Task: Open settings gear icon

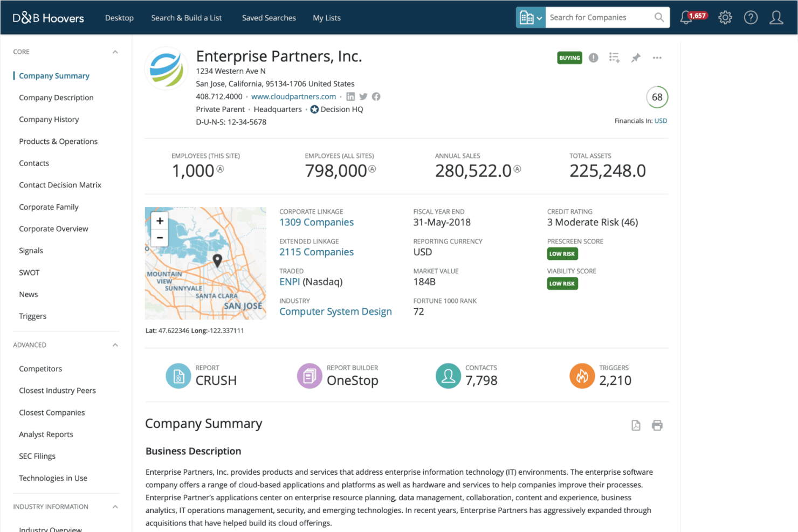Action: pyautogui.click(x=725, y=18)
